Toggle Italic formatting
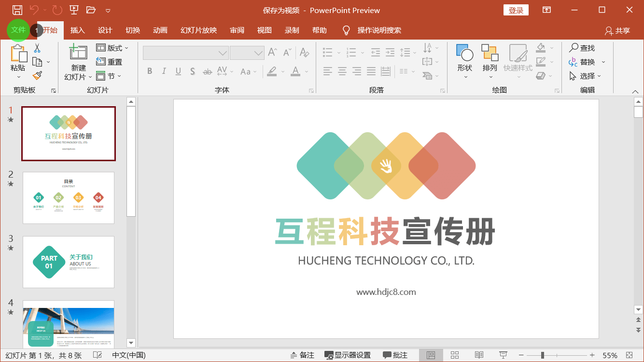Screen dimensions: 644x362 [x=164, y=71]
